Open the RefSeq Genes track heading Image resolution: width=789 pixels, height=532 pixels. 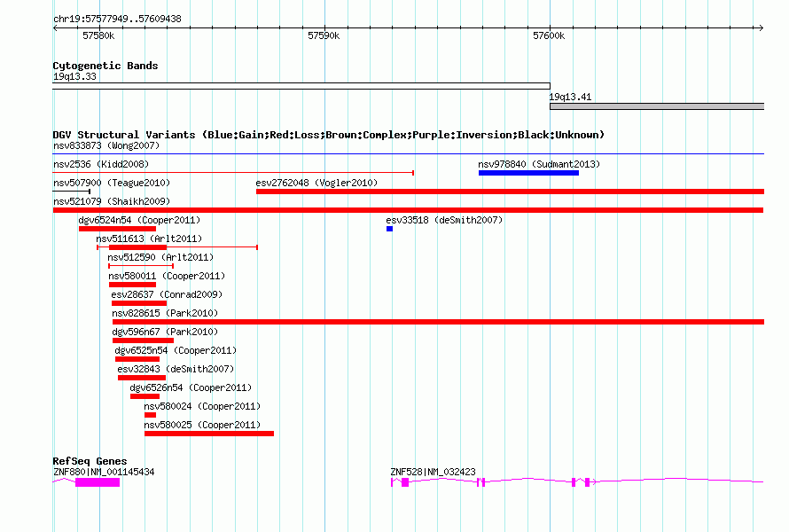coord(90,461)
